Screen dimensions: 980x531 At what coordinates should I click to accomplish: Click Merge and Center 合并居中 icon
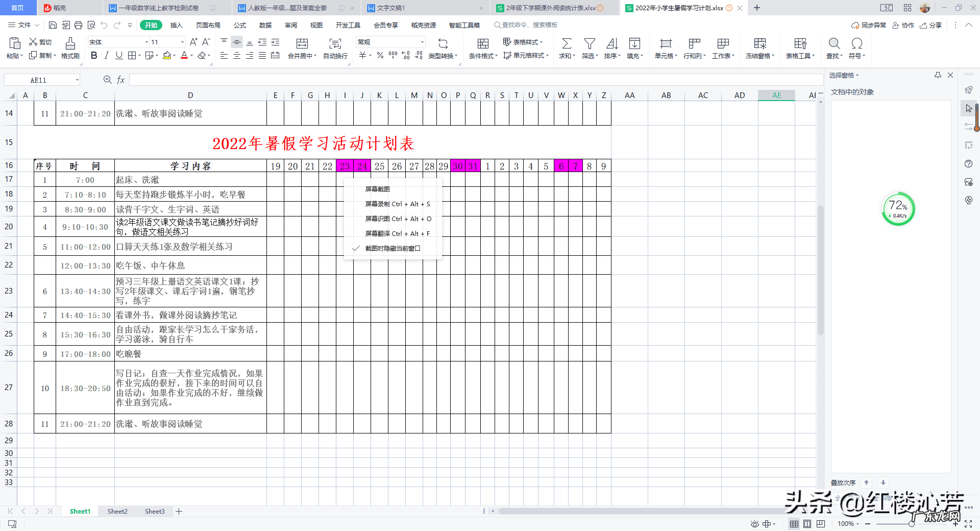tap(302, 44)
